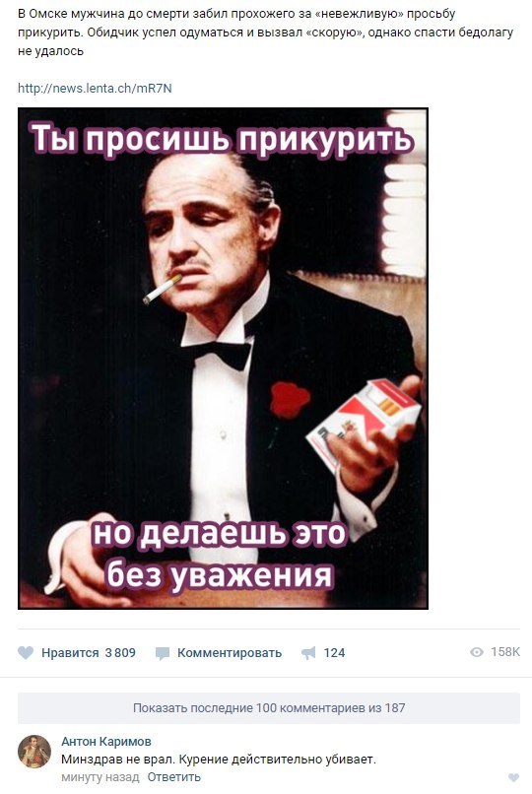The height and width of the screenshot is (794, 532).
Task: Open the Антон Каримов profile name link
Action: [x=106, y=742]
